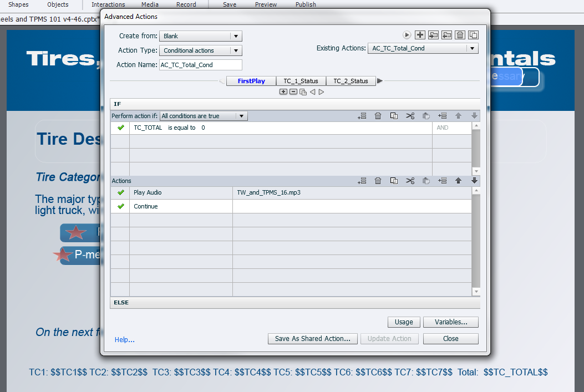
Task: Move action down with arrow in Actions bar
Action: (x=474, y=181)
